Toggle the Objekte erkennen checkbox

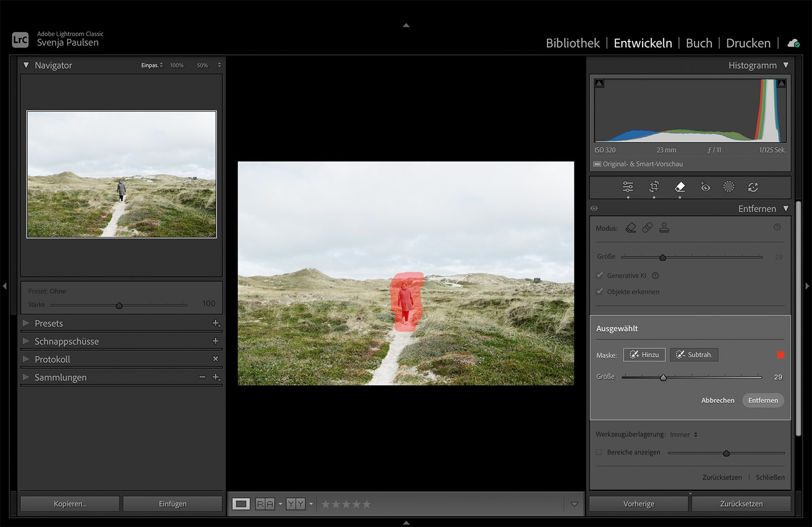[x=599, y=292]
